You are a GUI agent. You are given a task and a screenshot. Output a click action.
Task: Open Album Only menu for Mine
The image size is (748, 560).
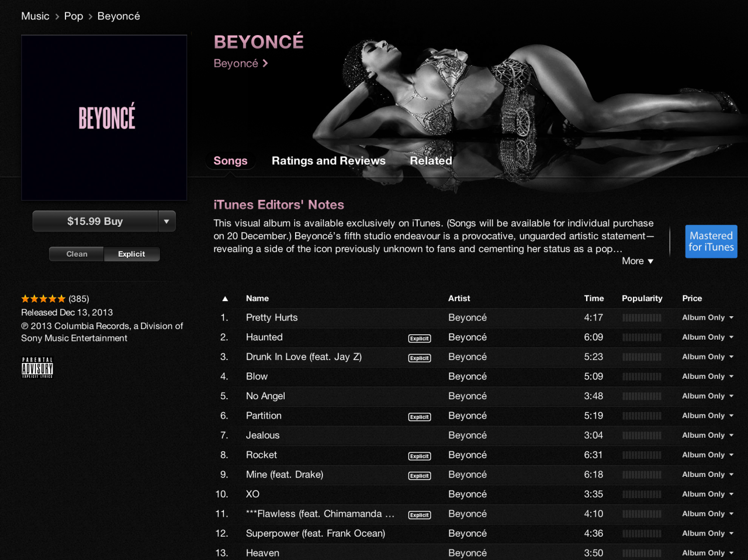(x=708, y=475)
